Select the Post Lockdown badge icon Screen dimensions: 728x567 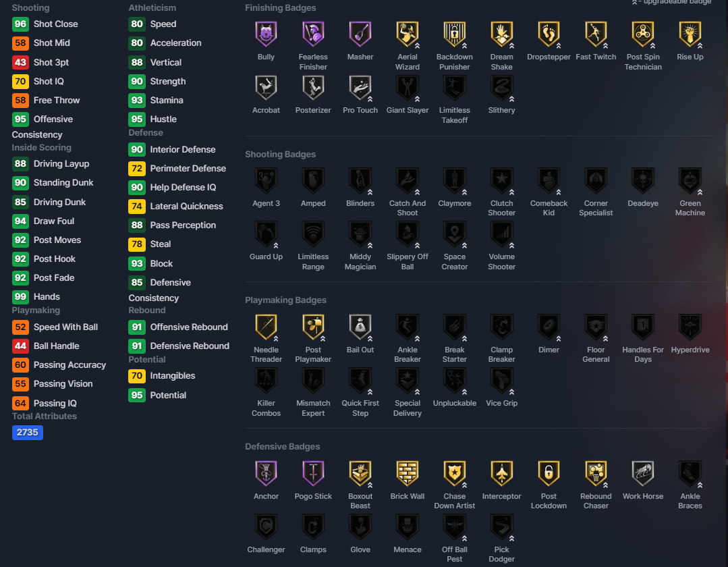click(x=549, y=473)
